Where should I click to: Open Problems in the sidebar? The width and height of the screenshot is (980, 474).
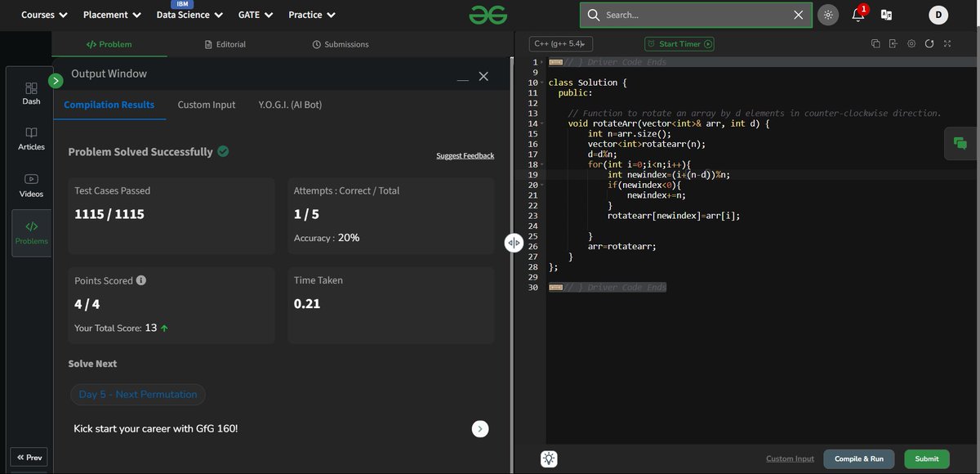click(31, 233)
